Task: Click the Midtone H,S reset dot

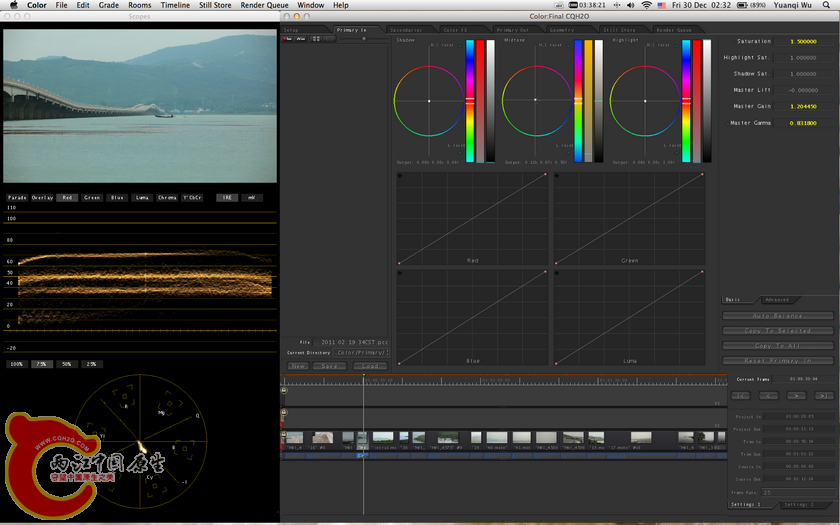Action: 568,46
